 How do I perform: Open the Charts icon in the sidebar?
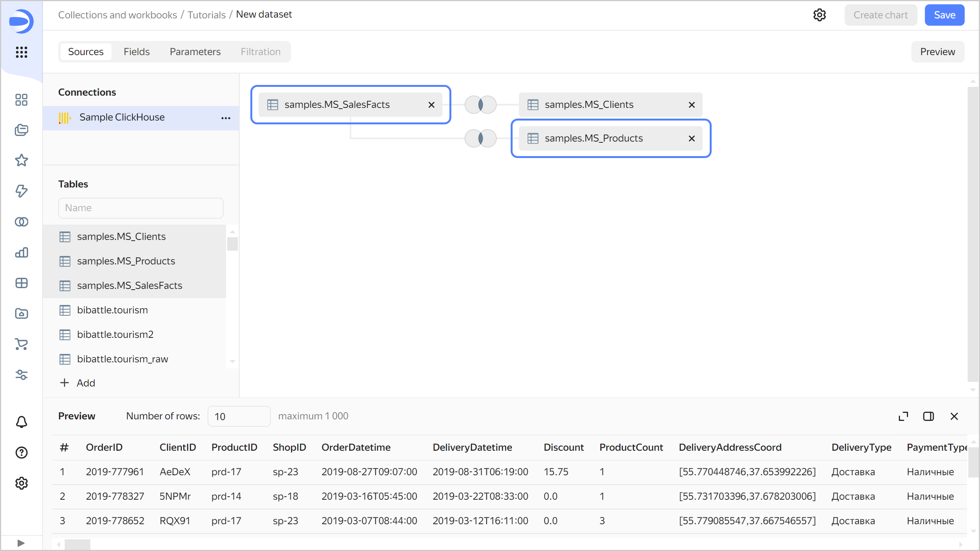point(21,253)
